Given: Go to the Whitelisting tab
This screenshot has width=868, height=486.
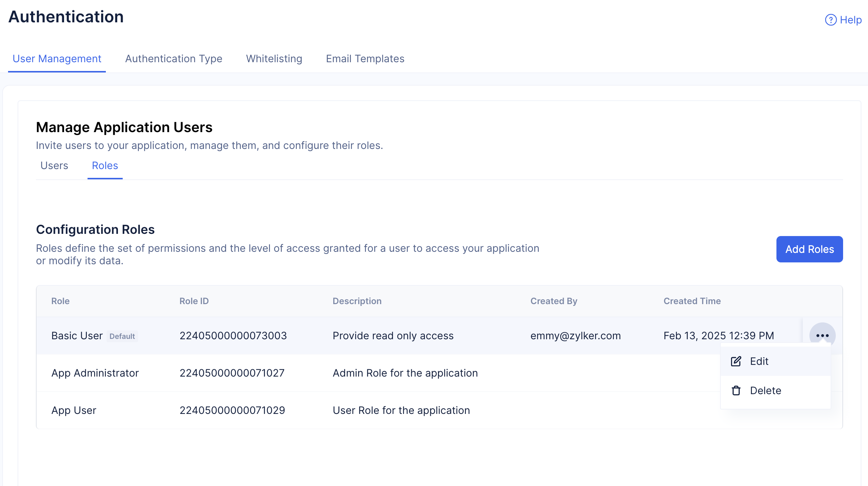Looking at the screenshot, I should click(274, 59).
